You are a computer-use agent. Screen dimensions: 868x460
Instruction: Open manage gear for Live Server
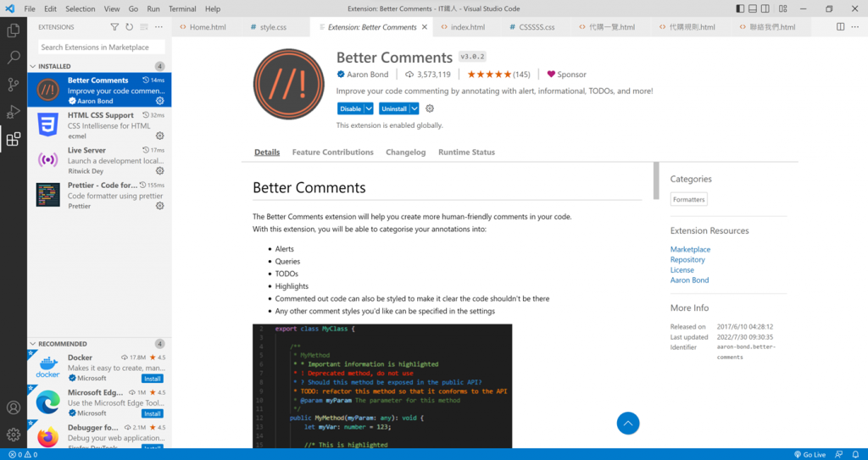click(x=160, y=170)
